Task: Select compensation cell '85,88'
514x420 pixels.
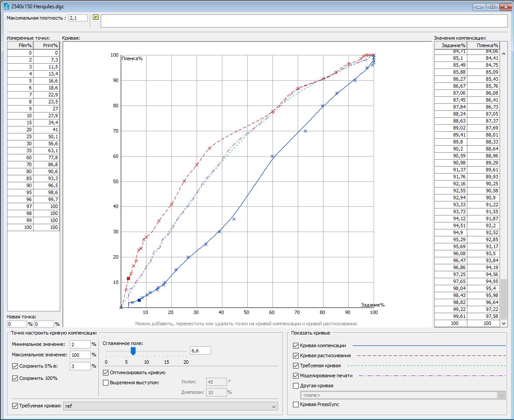Action: click(451, 72)
